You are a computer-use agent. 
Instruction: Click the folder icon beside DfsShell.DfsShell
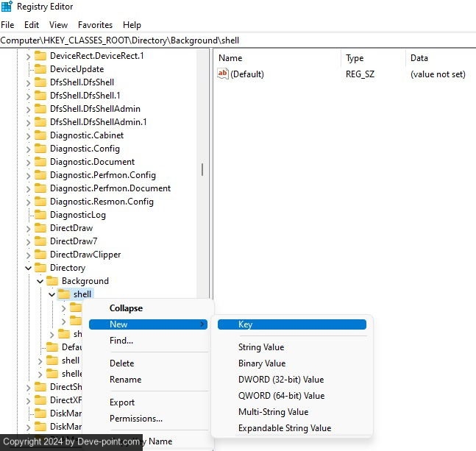point(40,82)
